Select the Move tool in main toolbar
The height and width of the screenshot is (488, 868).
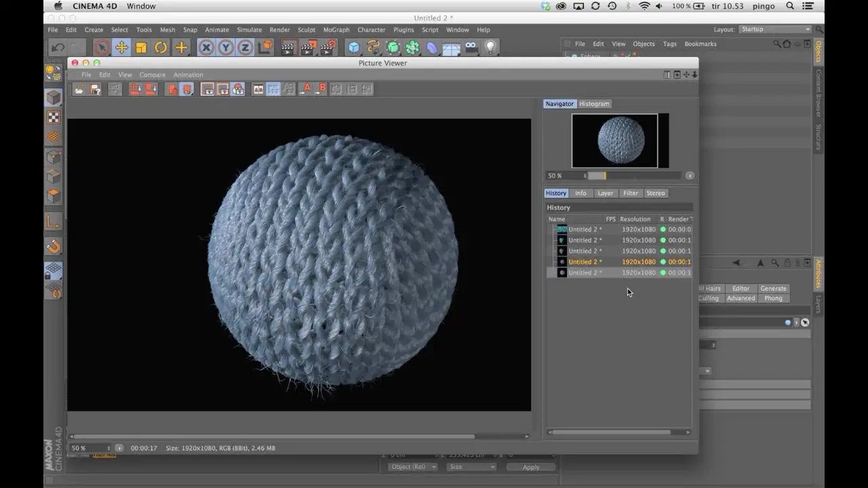(121, 47)
